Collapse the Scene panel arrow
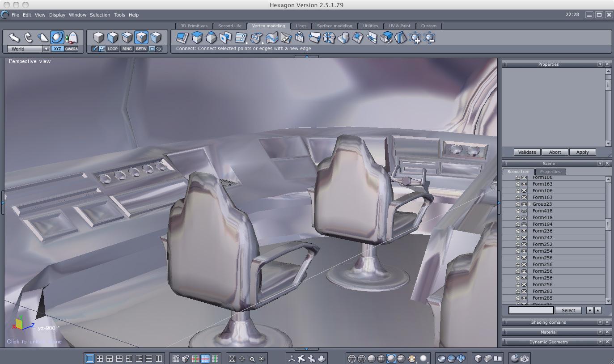 (x=600, y=164)
